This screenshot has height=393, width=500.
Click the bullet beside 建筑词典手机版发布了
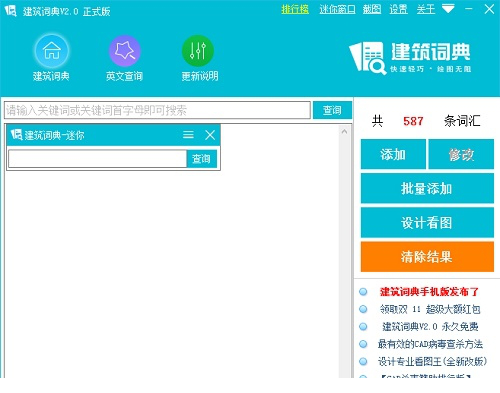click(x=363, y=292)
